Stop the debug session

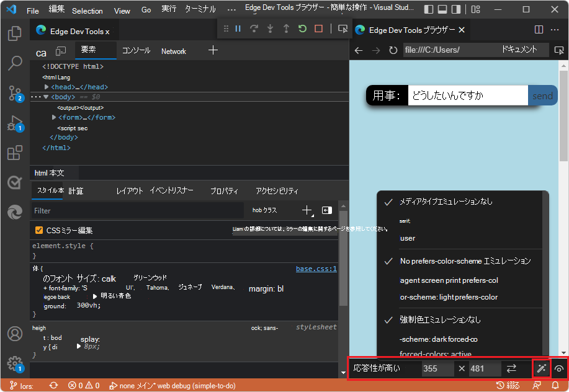click(318, 29)
